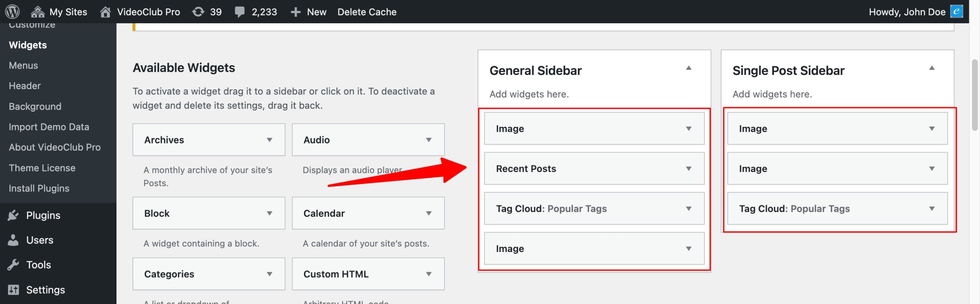
Task: Open the My Sites network icon
Action: click(x=38, y=12)
